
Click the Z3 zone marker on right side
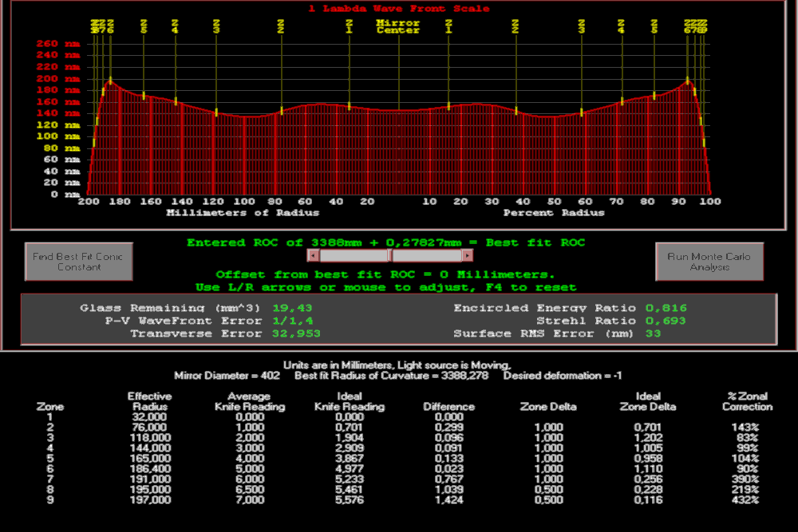582,27
